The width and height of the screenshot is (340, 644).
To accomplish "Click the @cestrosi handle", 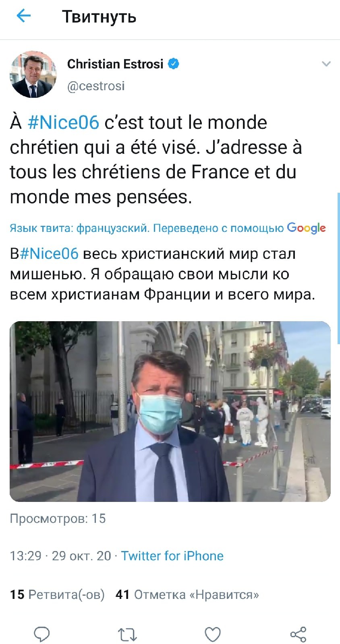I will point(96,86).
